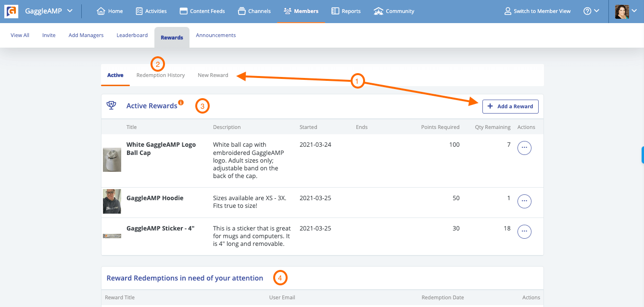Image resolution: width=644 pixels, height=307 pixels.
Task: Click the Home house icon
Action: (x=101, y=11)
